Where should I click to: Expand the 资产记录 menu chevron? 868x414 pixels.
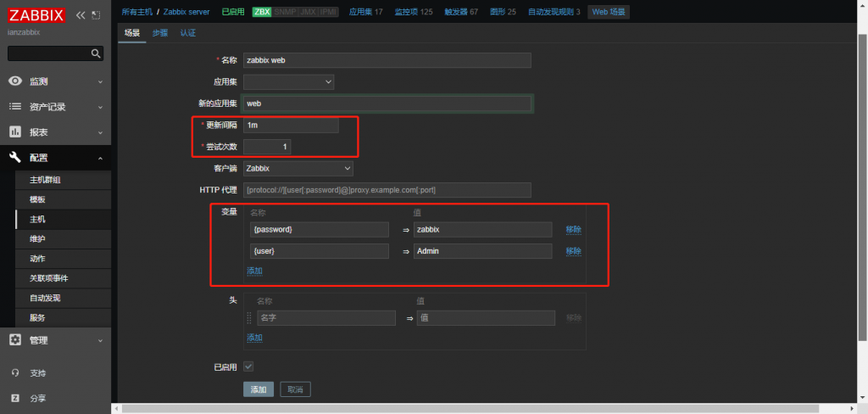[x=100, y=108]
